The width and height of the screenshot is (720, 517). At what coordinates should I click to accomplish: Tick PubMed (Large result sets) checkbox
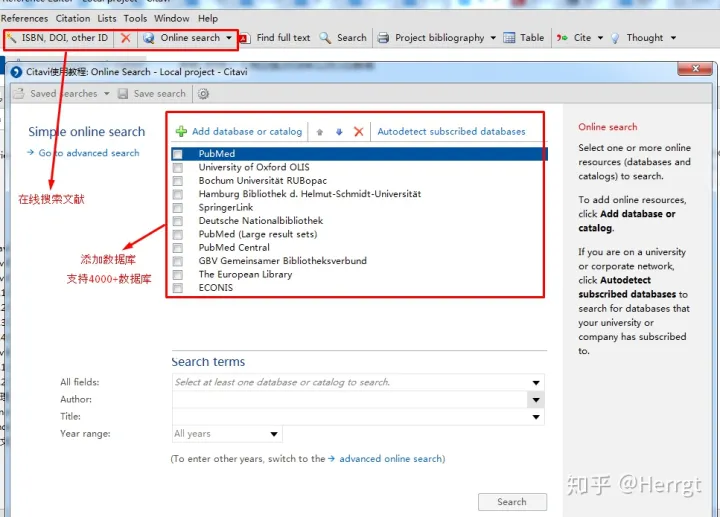point(178,235)
